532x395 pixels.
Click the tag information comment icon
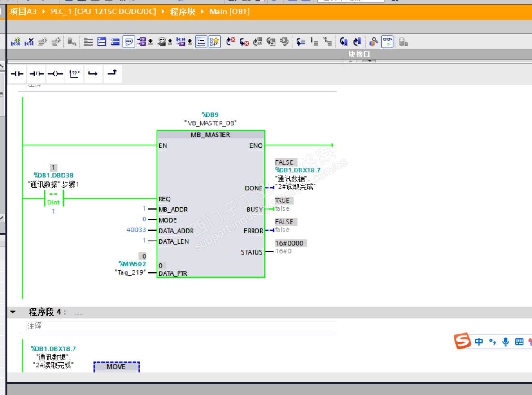point(161,42)
